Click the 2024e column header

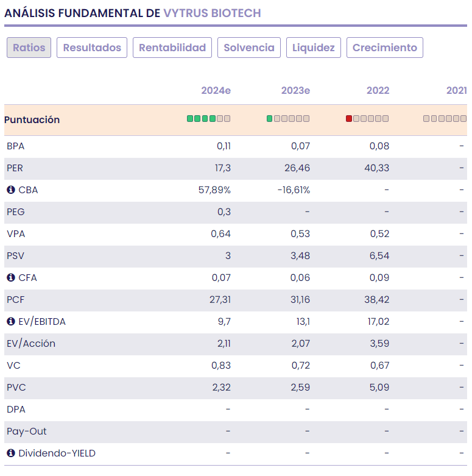point(216,91)
